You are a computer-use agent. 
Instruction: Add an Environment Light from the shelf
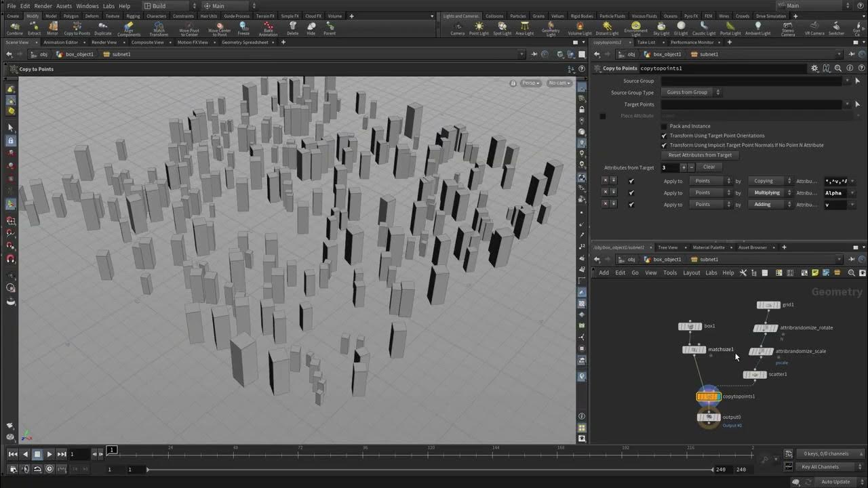point(635,29)
